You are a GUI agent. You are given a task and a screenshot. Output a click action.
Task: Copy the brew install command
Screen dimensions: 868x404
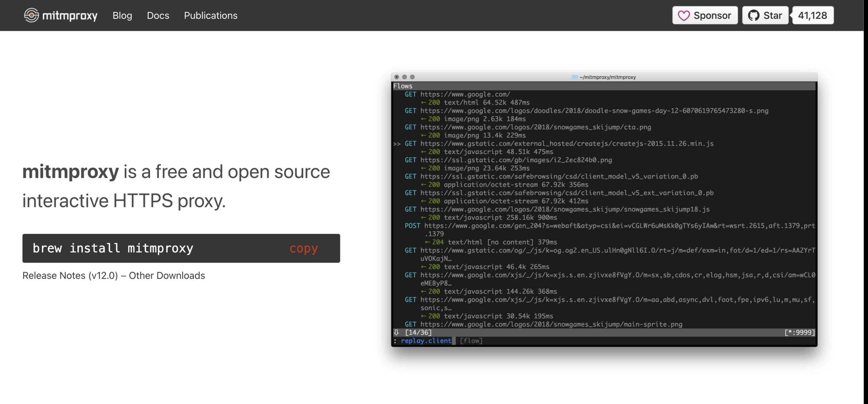tap(303, 248)
